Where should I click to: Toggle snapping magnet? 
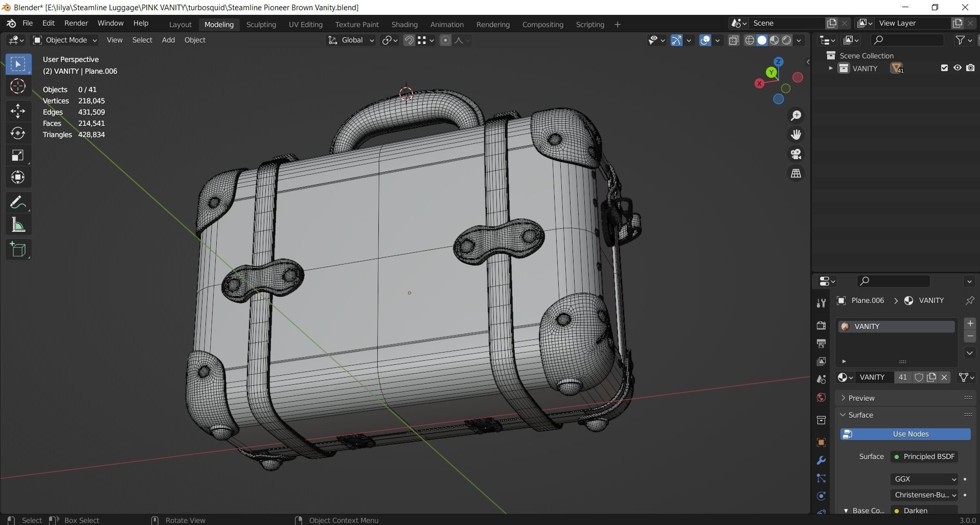coord(409,40)
